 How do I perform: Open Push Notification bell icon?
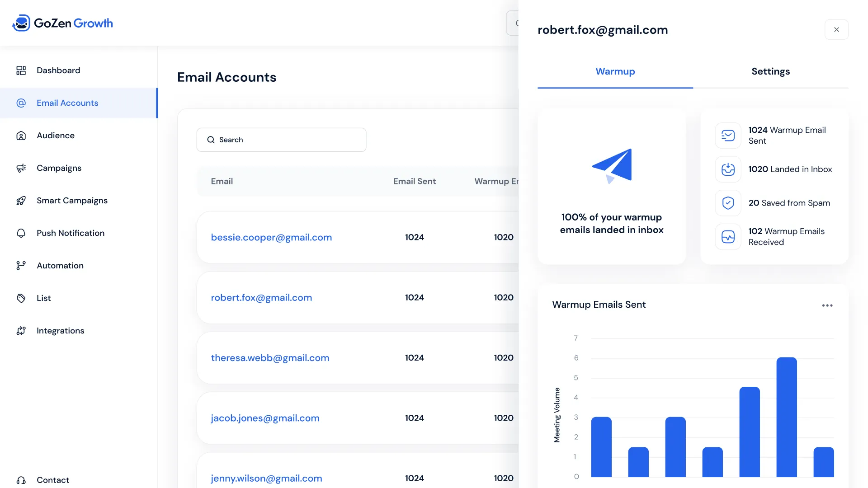point(21,233)
